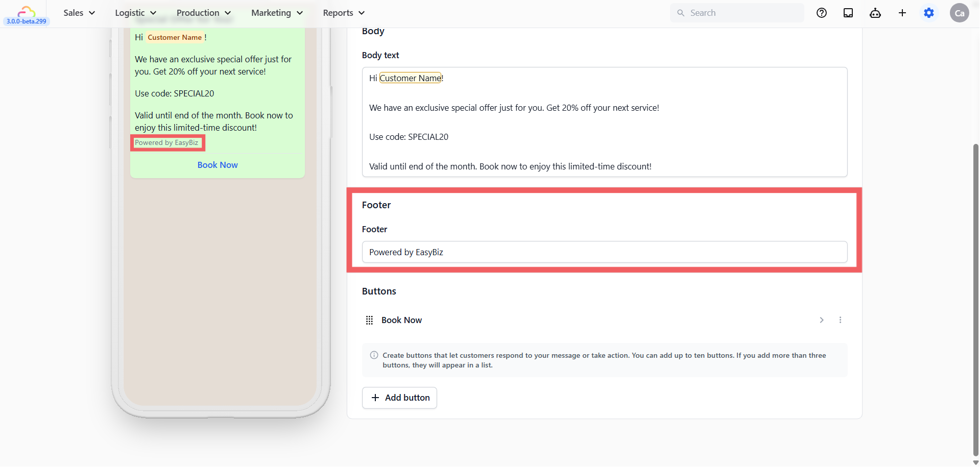Click the Add button button
Image resolution: width=980 pixels, height=467 pixels.
click(x=399, y=398)
